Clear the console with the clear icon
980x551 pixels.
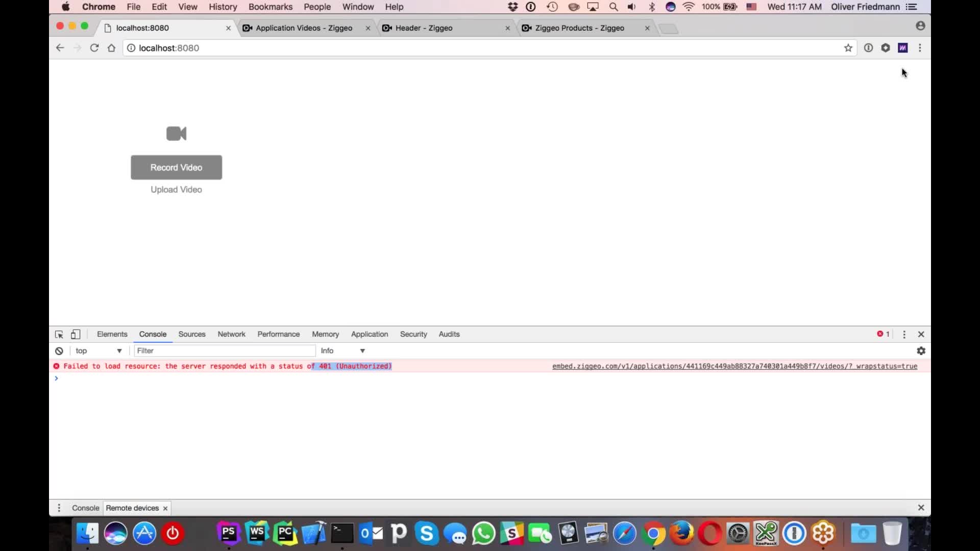pyautogui.click(x=59, y=351)
